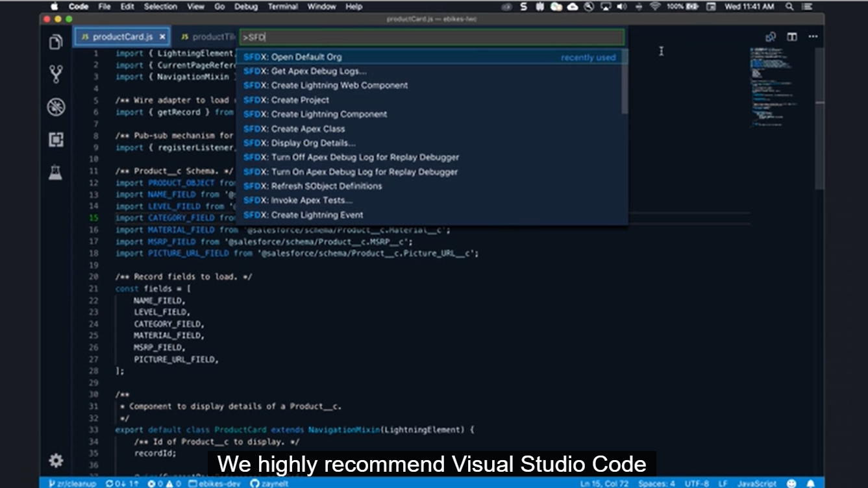
Task: Click the Wi-Fi icon in macOS menu bar
Action: 654,6
